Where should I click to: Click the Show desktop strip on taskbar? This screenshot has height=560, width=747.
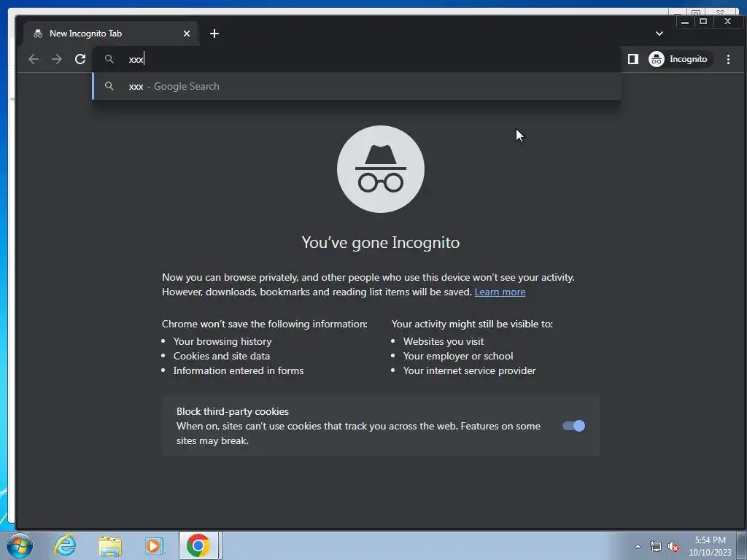(742, 545)
